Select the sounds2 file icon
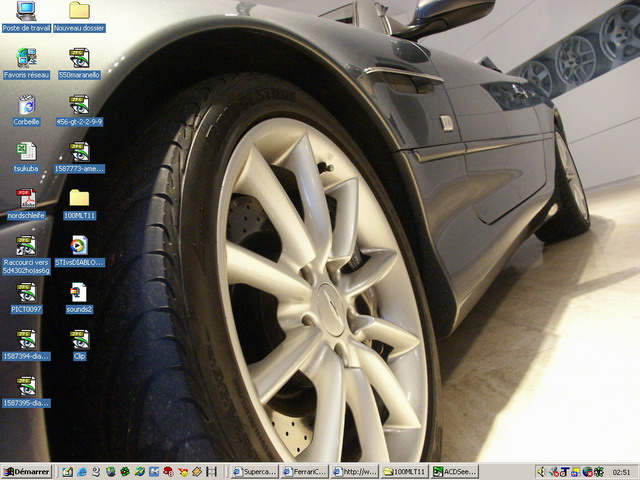The image size is (640, 480). click(79, 298)
